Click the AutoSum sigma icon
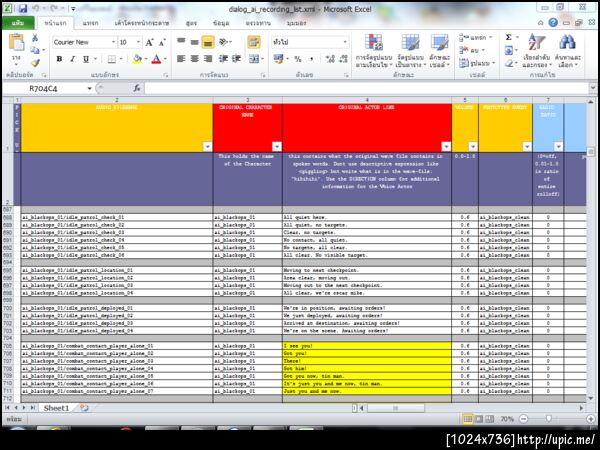 click(509, 37)
